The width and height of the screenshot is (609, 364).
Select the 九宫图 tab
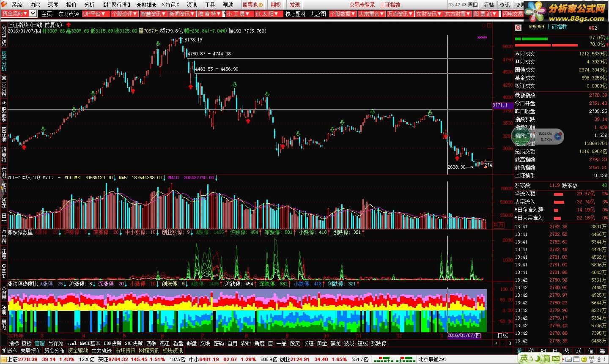point(318,14)
